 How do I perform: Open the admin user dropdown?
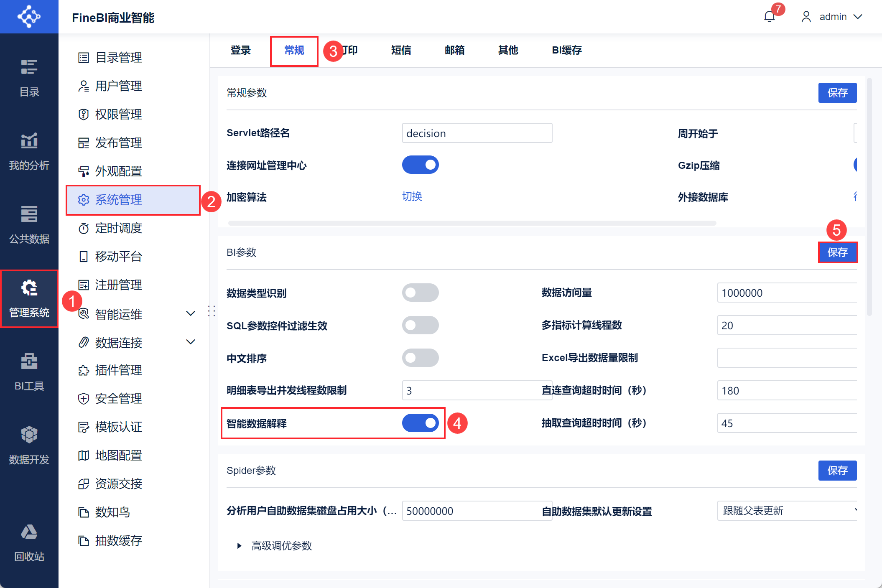tap(832, 17)
